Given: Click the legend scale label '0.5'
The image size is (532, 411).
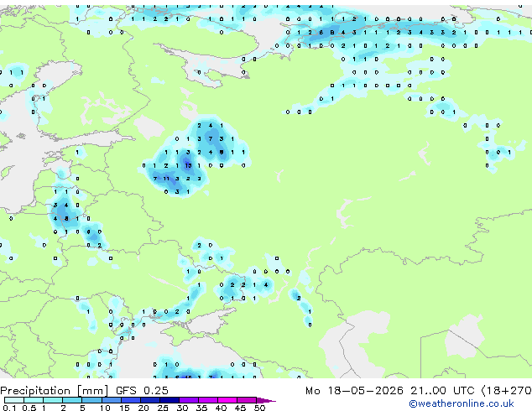Looking at the screenshot, I should coord(29,408).
